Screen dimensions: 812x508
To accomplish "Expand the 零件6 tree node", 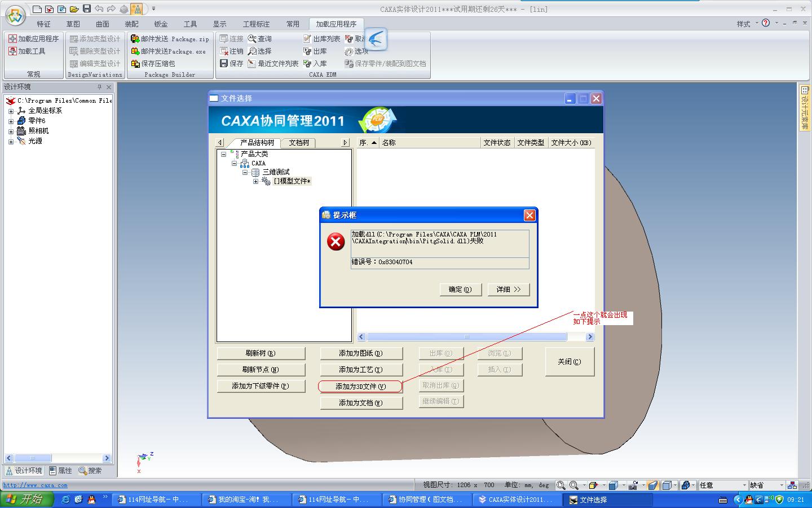I will (11, 121).
